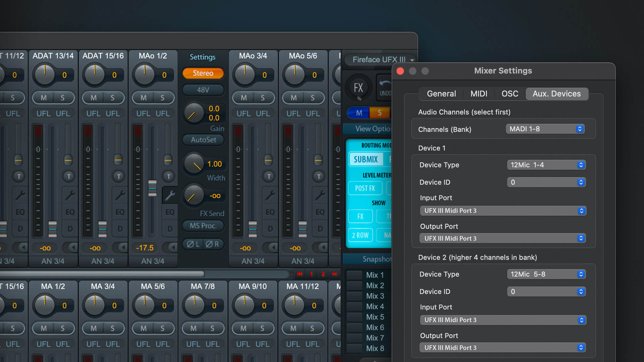Click the Undo arrow button
644x362 pixels.
(385, 88)
